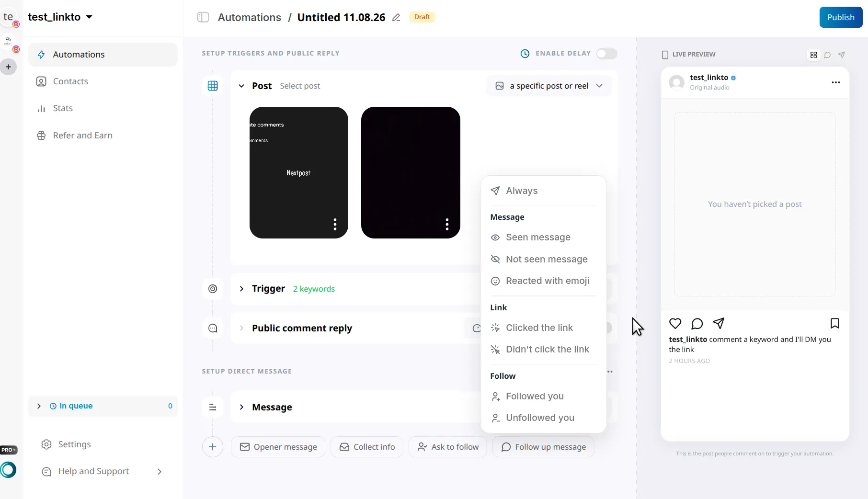Open the PRO+ badge
This screenshot has height=499, width=868.
[x=9, y=450]
